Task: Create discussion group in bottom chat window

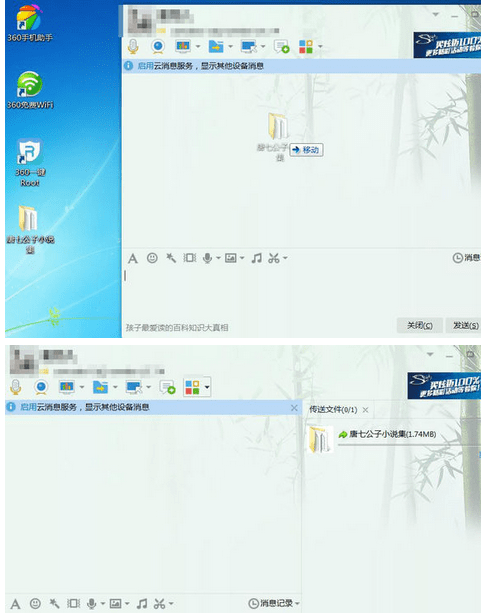Action: (167, 387)
